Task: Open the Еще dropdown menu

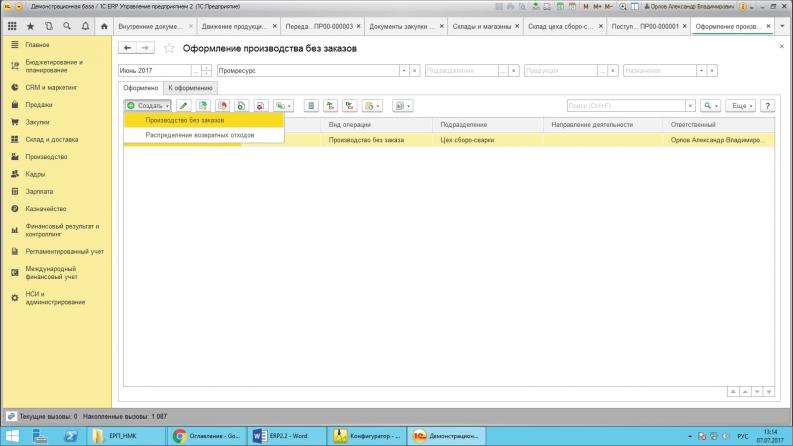Action: click(739, 105)
